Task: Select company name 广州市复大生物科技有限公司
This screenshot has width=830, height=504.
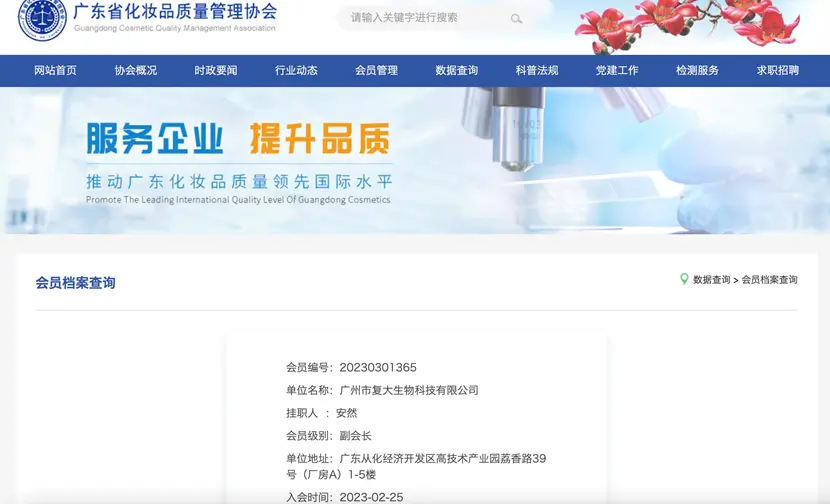Action: tap(409, 390)
